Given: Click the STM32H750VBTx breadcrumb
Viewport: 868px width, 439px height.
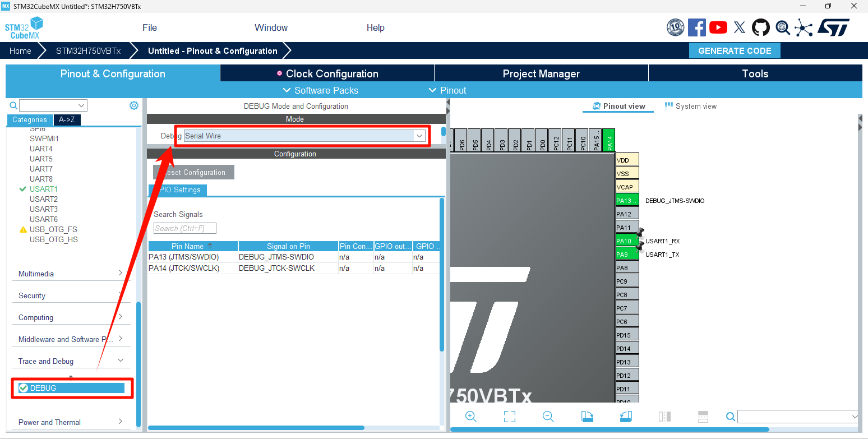Looking at the screenshot, I should pyautogui.click(x=88, y=50).
